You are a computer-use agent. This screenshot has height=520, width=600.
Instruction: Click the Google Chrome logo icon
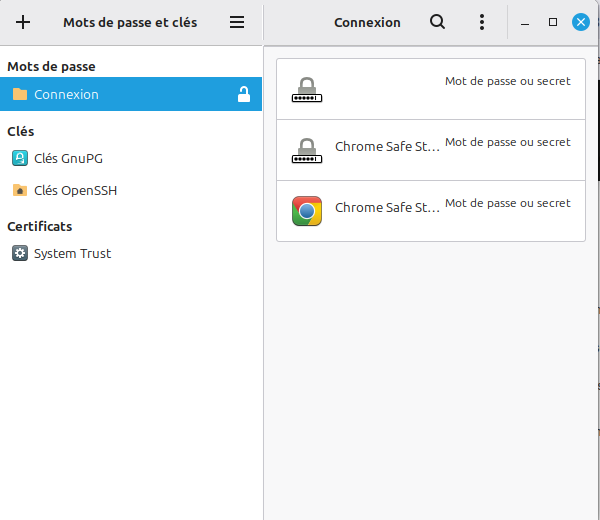click(307, 211)
